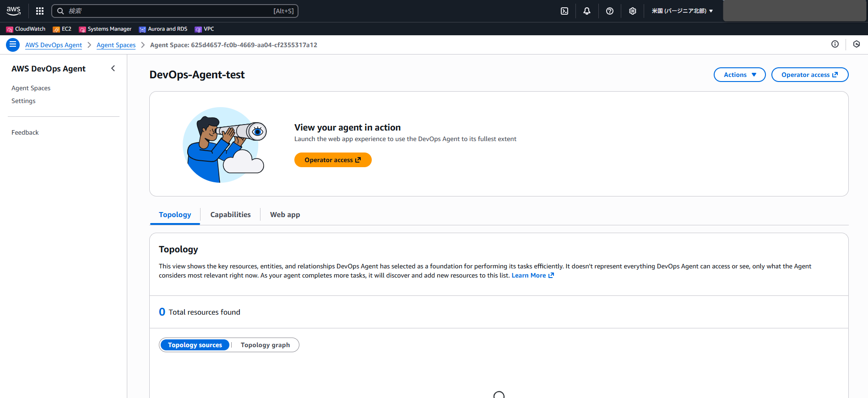Screen dimensions: 868x398
Task: Select Topology graph segment
Action: pyautogui.click(x=265, y=345)
